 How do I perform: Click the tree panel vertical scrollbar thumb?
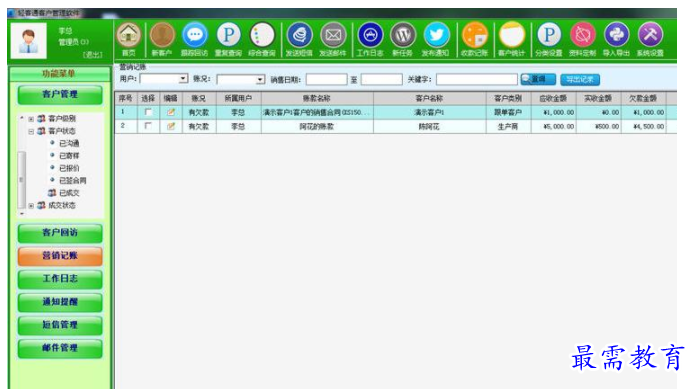tap(21, 179)
